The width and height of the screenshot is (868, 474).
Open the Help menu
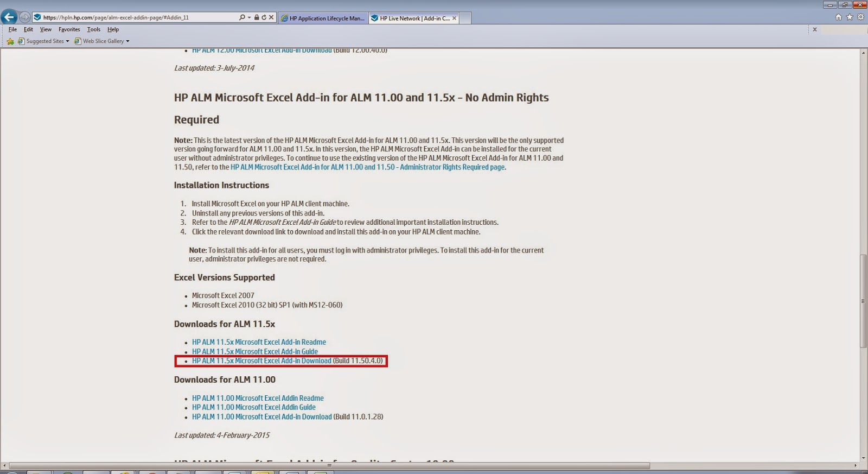(113, 29)
